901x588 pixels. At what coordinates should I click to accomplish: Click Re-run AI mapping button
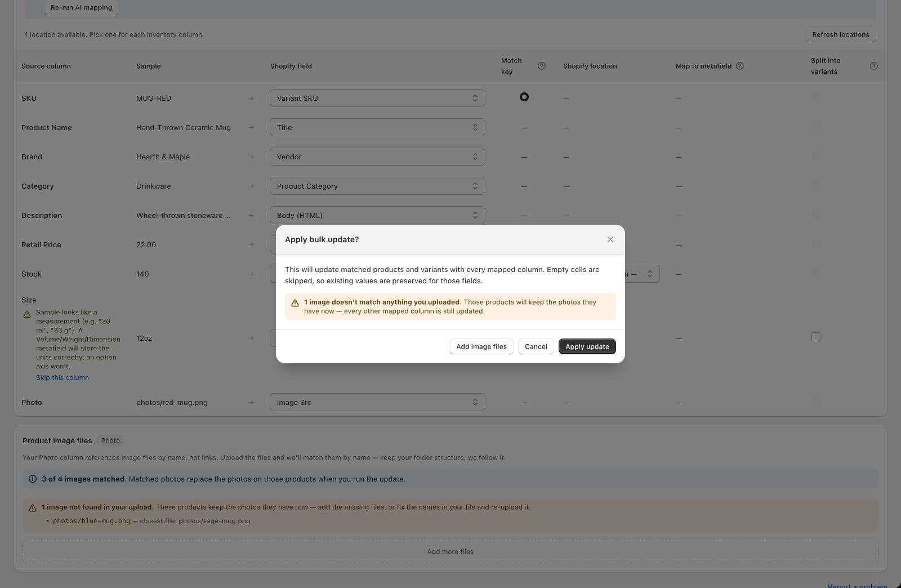82,8
